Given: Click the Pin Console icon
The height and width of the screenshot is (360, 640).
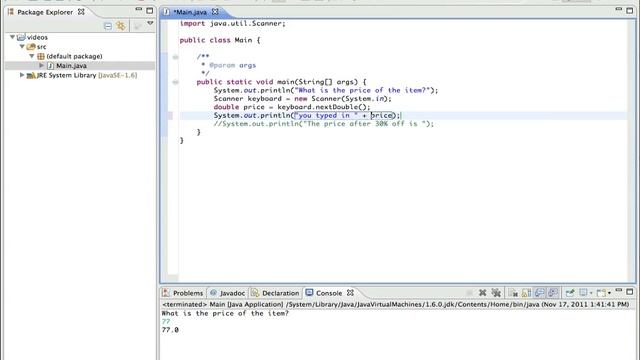Looking at the screenshot, I should [570, 293].
